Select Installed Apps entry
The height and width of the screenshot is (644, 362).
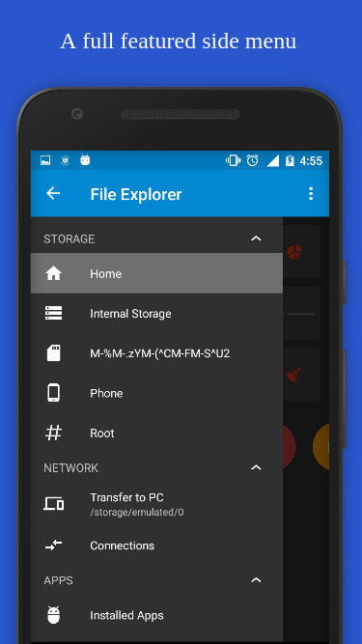156,615
